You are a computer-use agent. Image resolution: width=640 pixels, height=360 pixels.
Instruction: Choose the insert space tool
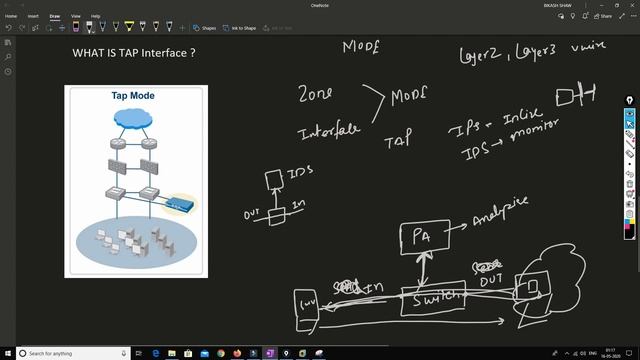[x=62, y=28]
